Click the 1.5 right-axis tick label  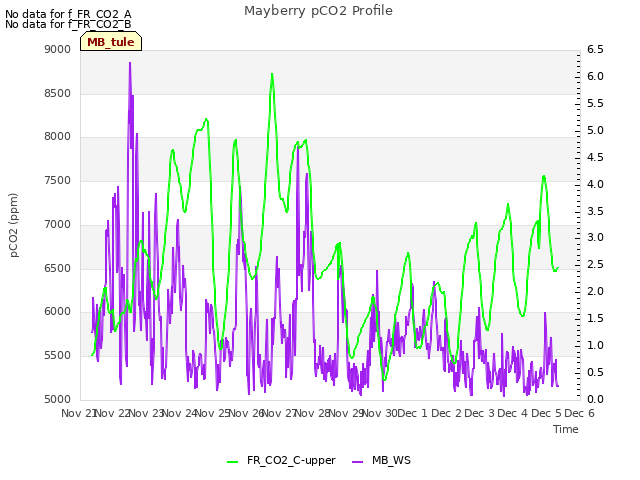(x=595, y=318)
